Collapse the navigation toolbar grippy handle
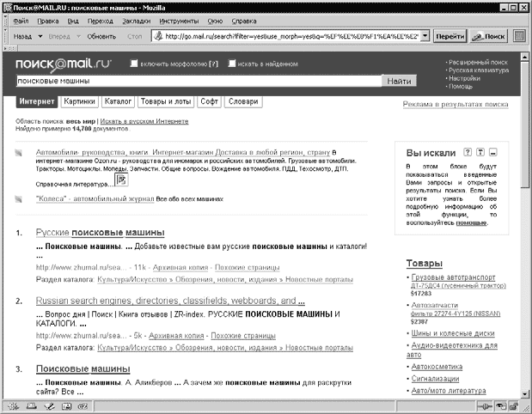The image size is (532, 414). [5, 36]
